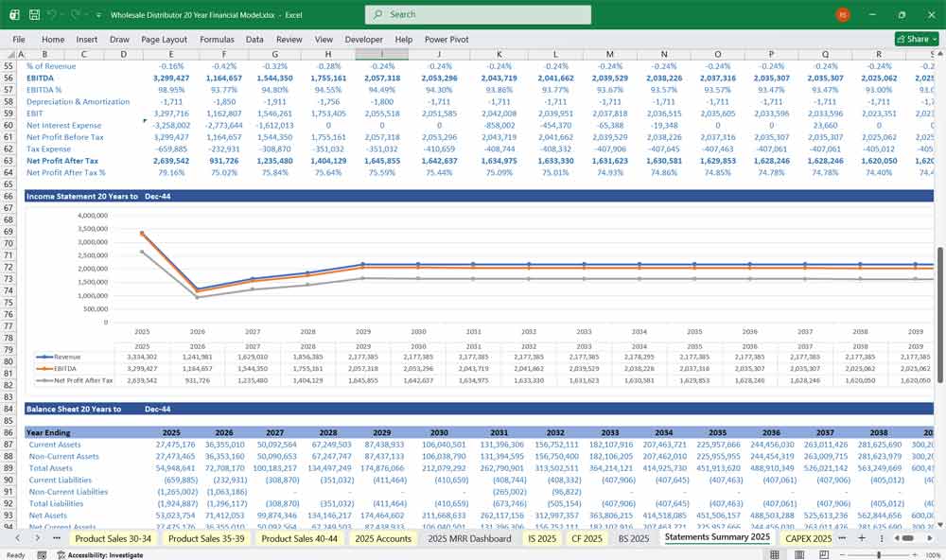Select the IS 2025 sheet tab
Image resolution: width=946 pixels, height=560 pixels.
(x=541, y=537)
